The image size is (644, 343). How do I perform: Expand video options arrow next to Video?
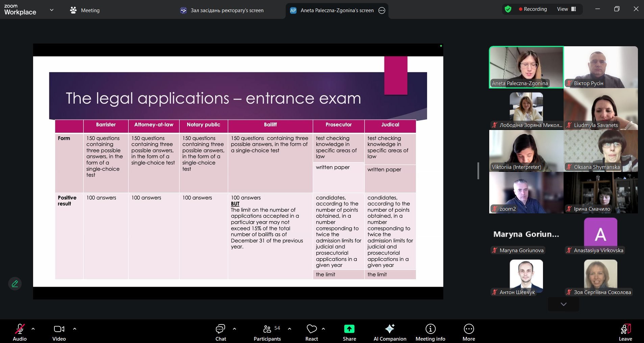coord(75,328)
